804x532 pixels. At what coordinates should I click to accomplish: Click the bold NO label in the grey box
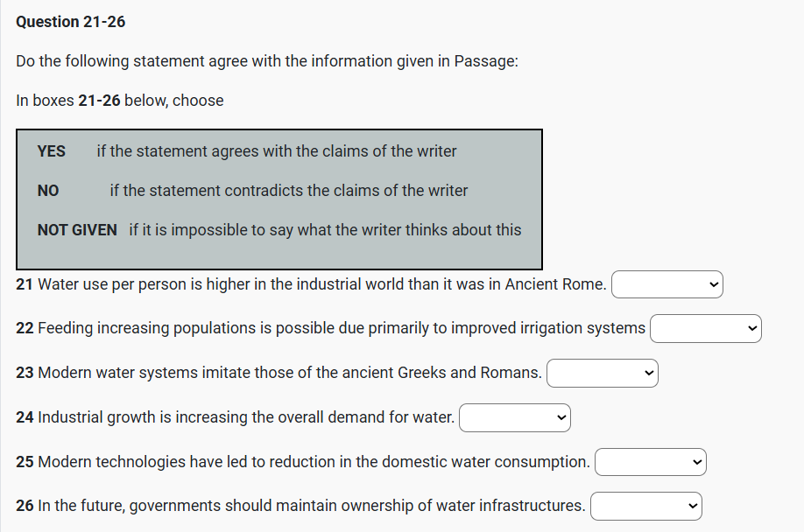click(48, 191)
